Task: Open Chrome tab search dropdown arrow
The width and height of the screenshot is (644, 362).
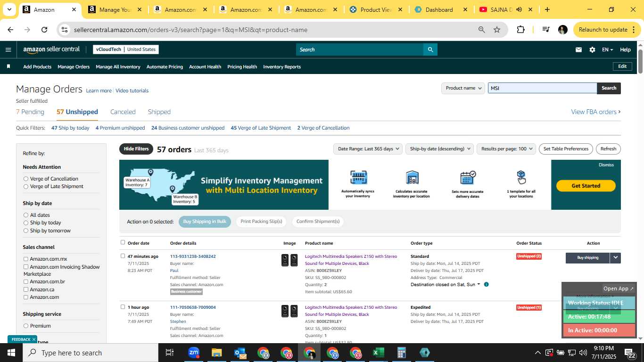Action: click(9, 9)
